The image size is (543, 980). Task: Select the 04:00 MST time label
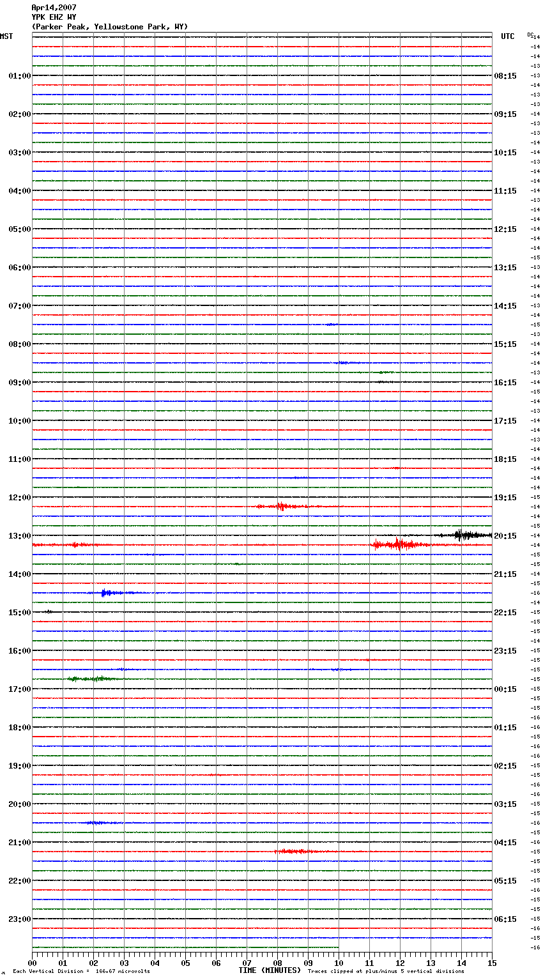pyautogui.click(x=19, y=191)
